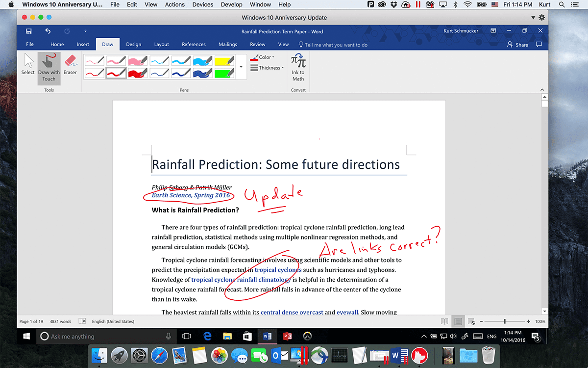The height and width of the screenshot is (368, 588).
Task: Open Microsoft Edge from Windows taskbar
Action: point(207,336)
